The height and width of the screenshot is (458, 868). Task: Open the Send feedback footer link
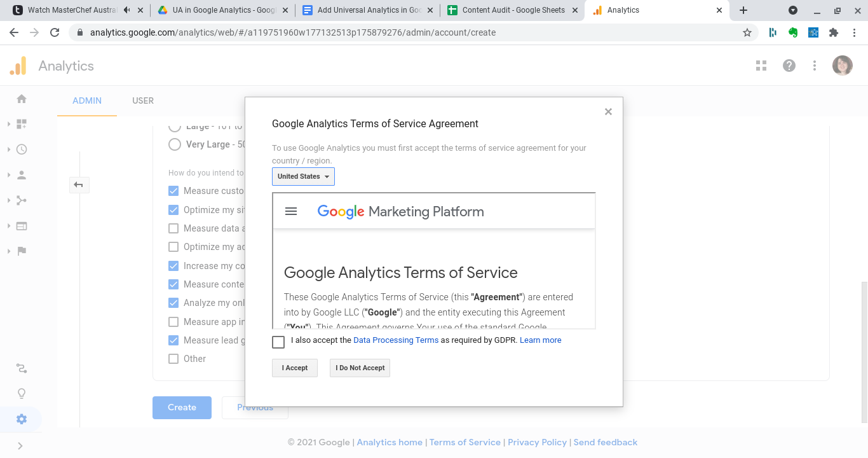606,442
